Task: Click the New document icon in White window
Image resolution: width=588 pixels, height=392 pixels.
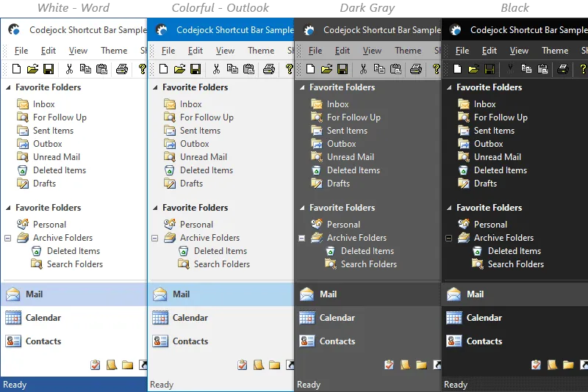Action: [16, 69]
